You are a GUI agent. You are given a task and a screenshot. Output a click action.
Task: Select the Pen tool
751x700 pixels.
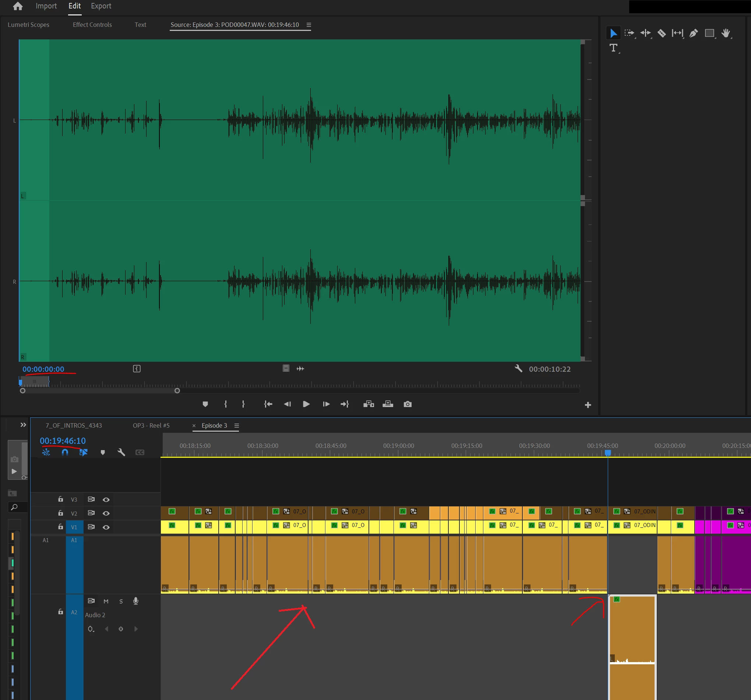pos(693,33)
